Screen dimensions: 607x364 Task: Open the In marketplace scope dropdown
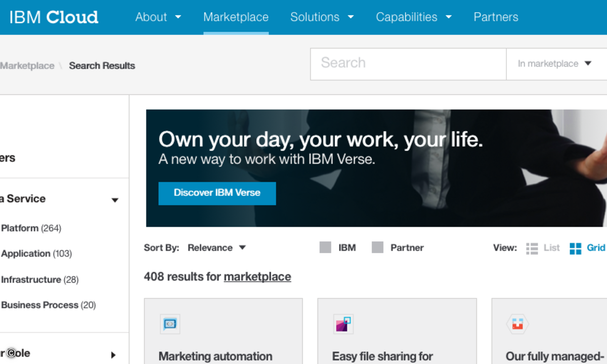(556, 64)
